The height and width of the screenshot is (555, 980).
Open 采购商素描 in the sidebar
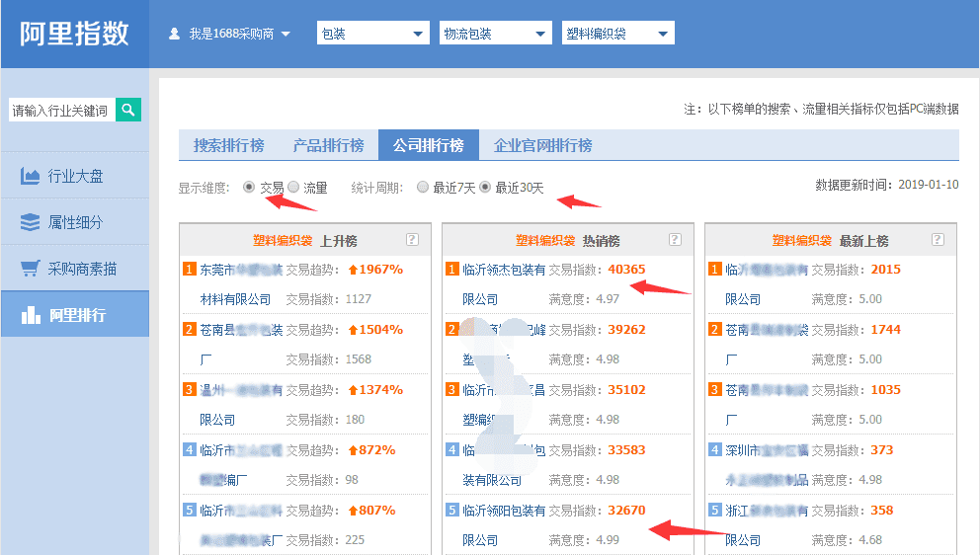pos(75,269)
